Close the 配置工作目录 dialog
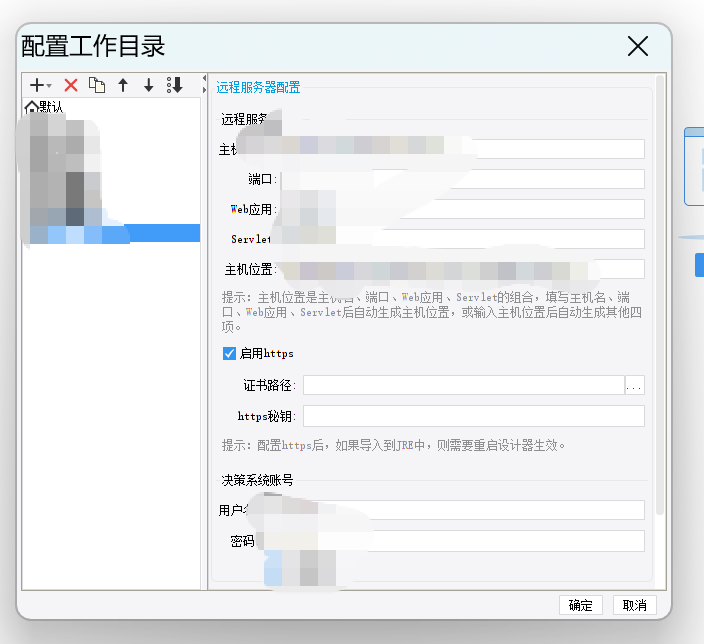Image resolution: width=704 pixels, height=644 pixels. click(638, 46)
